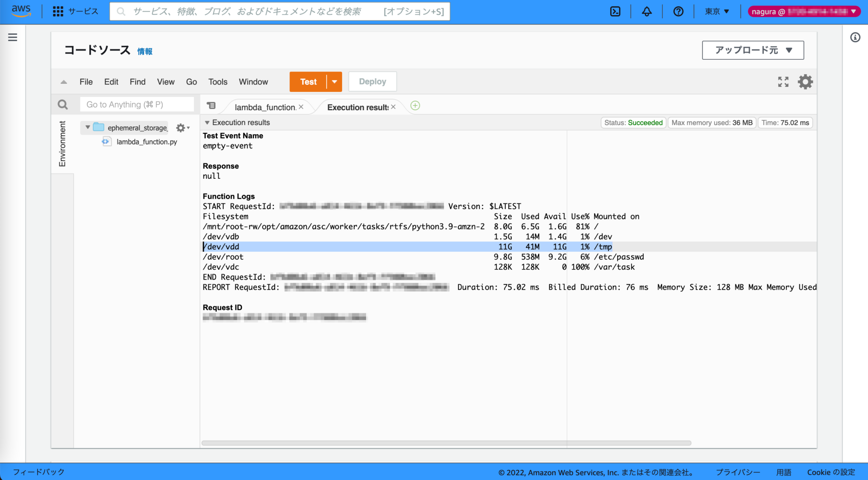Open the editor preferences gear
Screen dimensions: 868x480
pyautogui.click(x=805, y=81)
